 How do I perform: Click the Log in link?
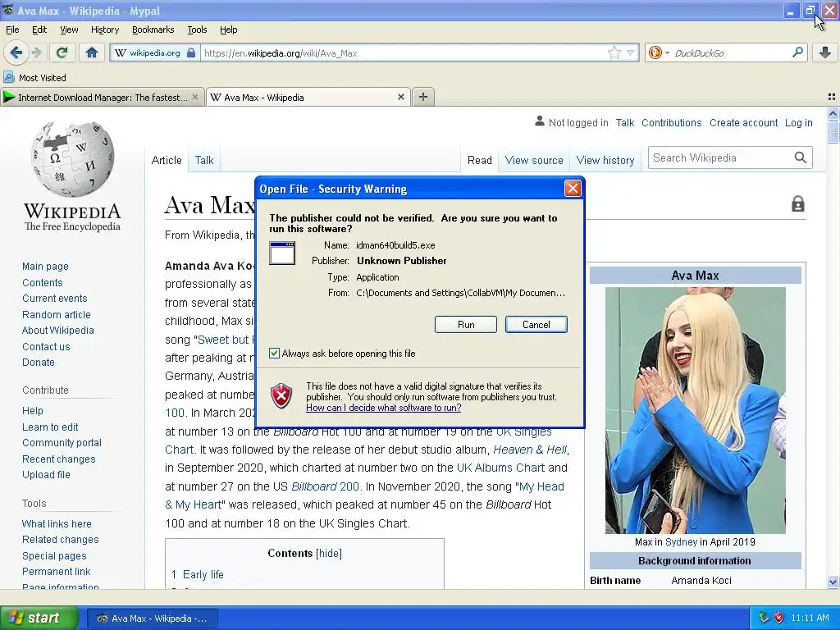(x=799, y=123)
